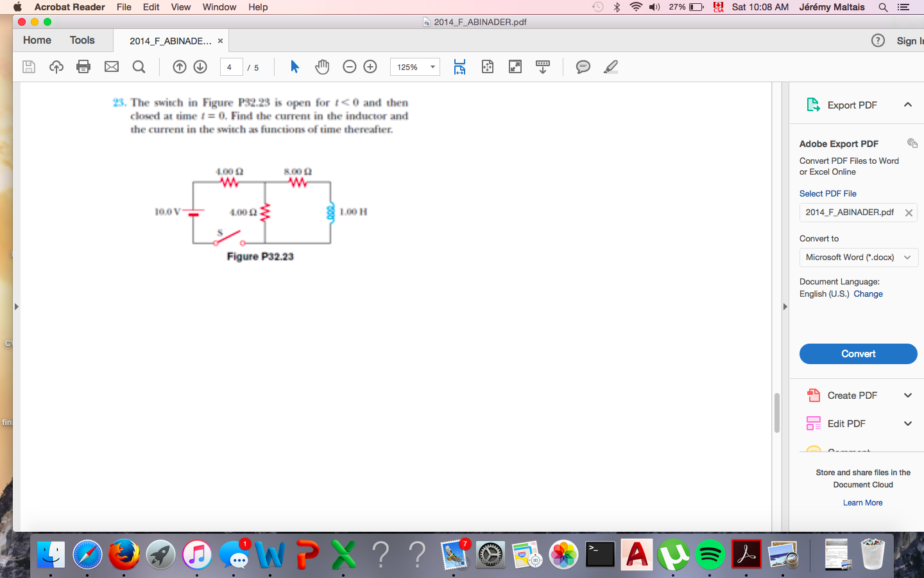Open the Convert to Microsoft Word dropdown

[x=858, y=258]
